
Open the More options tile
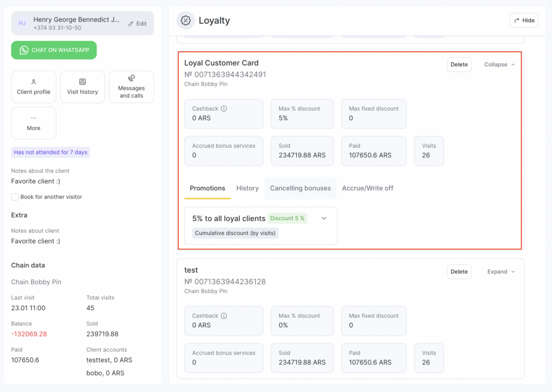point(33,123)
